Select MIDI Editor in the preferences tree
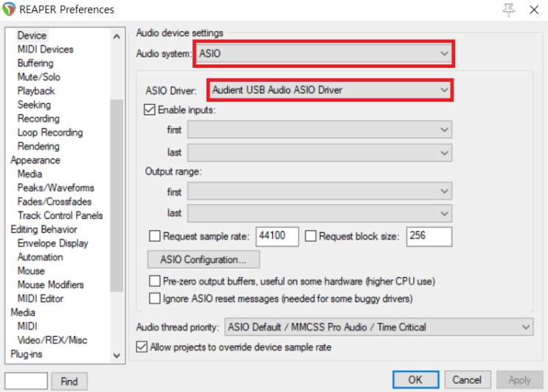548x392 pixels. (x=41, y=298)
